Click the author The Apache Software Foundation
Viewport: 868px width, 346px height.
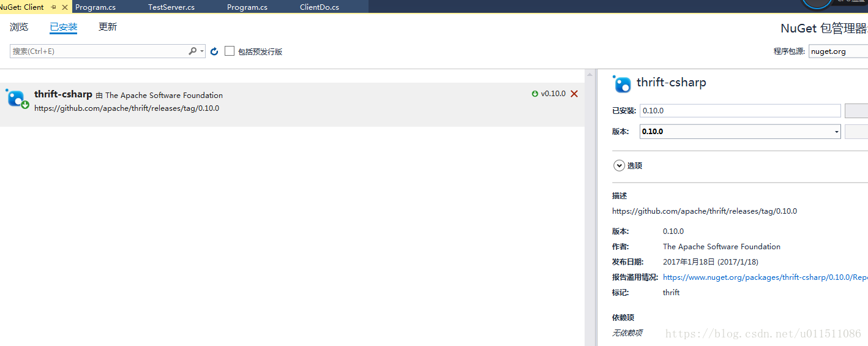[722, 247]
